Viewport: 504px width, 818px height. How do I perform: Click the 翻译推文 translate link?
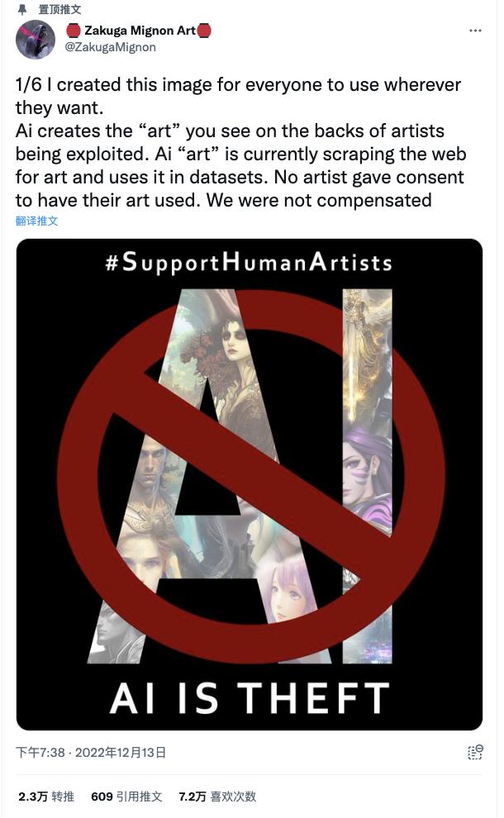[36, 221]
